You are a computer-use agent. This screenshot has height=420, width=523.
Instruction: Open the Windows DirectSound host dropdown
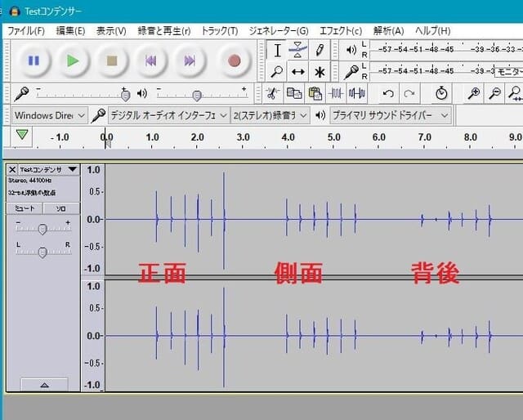[49, 115]
